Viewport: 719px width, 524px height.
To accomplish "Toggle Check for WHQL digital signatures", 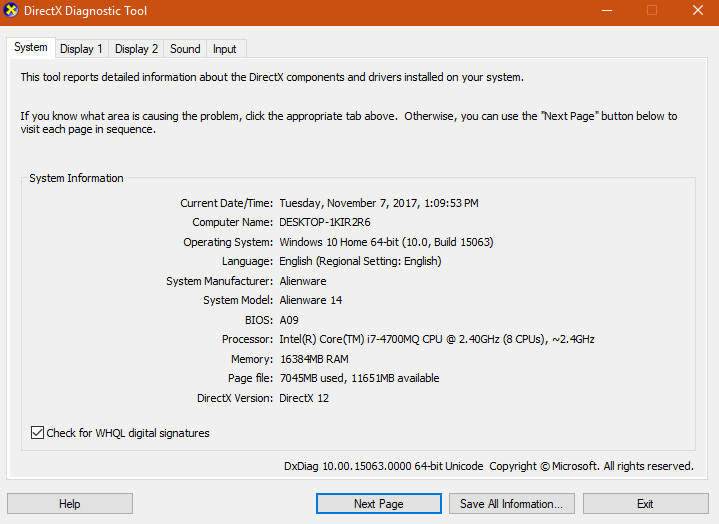I will [38, 433].
